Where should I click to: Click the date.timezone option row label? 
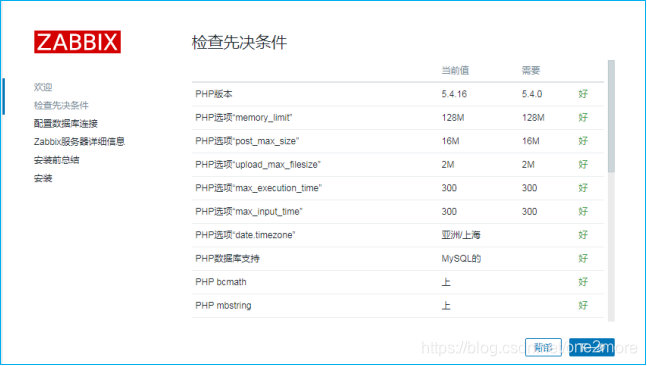tap(245, 235)
